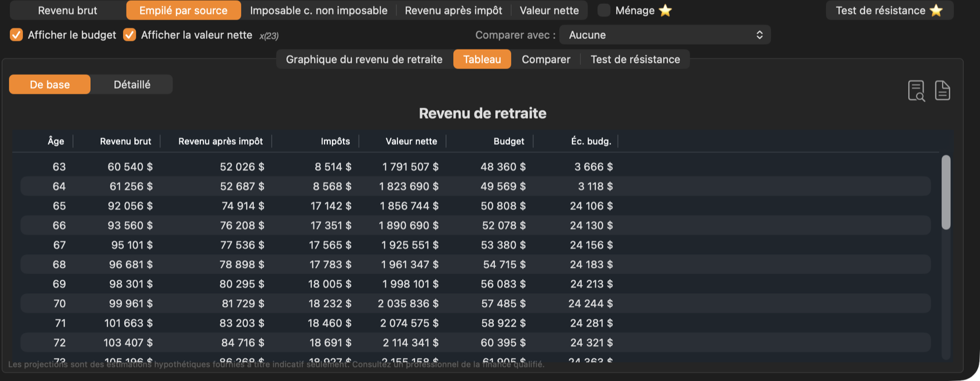This screenshot has width=980, height=381.
Task: Click Revenu brut column header
Action: [125, 141]
